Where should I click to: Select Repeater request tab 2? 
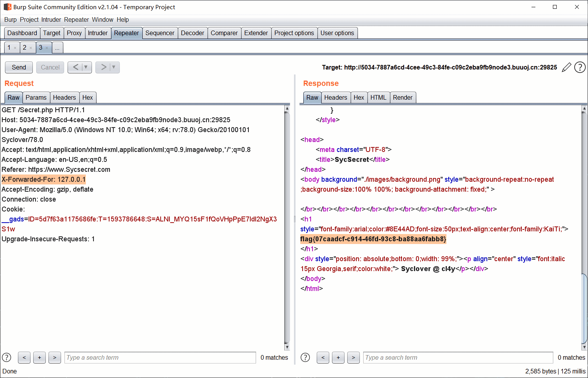(x=25, y=48)
